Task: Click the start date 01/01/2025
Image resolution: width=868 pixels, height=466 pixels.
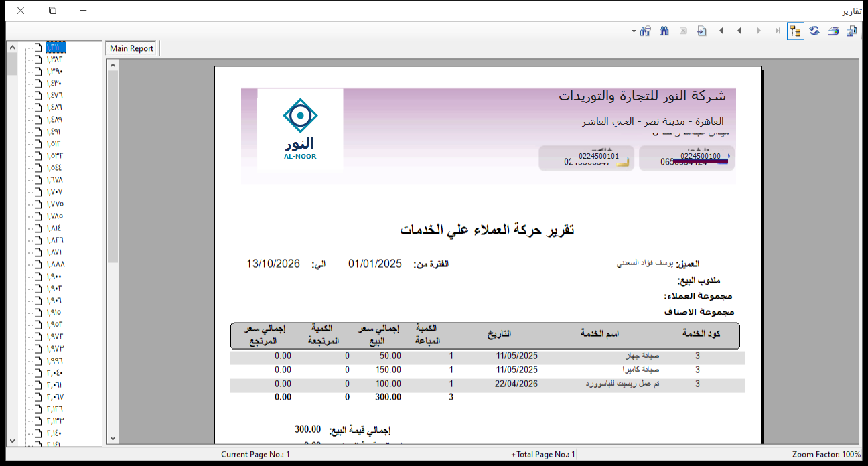Action: point(375,264)
